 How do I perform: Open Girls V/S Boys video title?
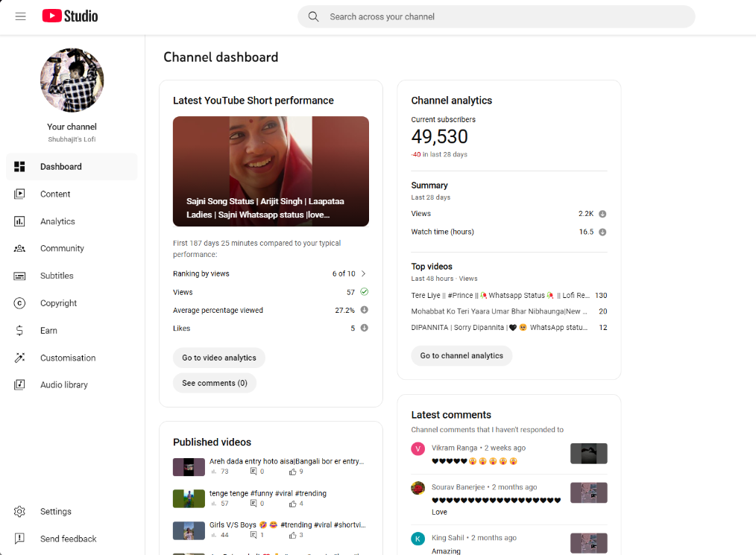(287, 525)
